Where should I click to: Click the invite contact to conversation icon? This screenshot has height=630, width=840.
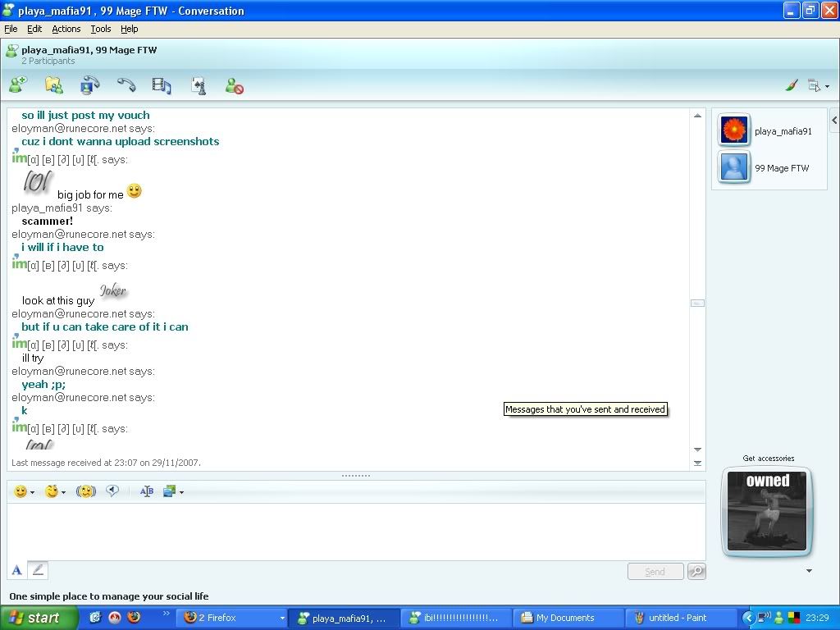coord(18,84)
